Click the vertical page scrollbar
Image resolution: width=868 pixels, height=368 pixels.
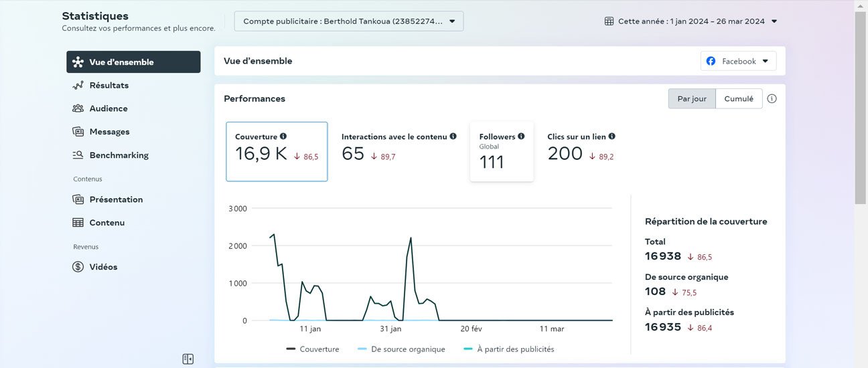(861, 107)
